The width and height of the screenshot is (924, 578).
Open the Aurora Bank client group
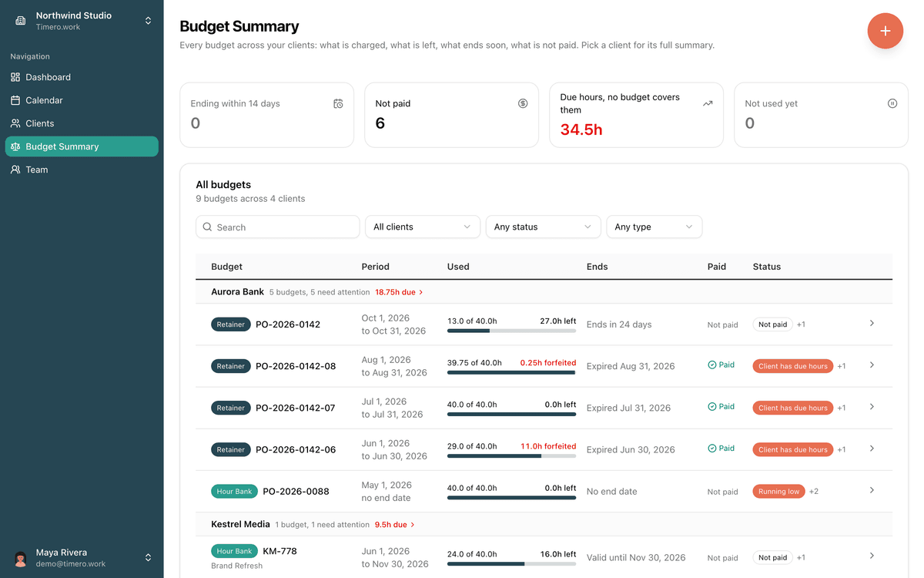(238, 292)
